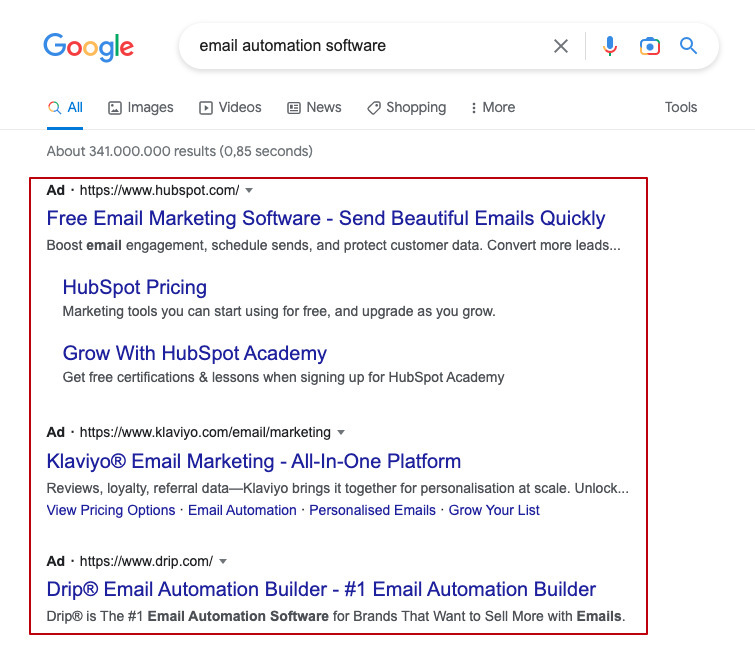Open the Tools filter menu

click(x=681, y=108)
